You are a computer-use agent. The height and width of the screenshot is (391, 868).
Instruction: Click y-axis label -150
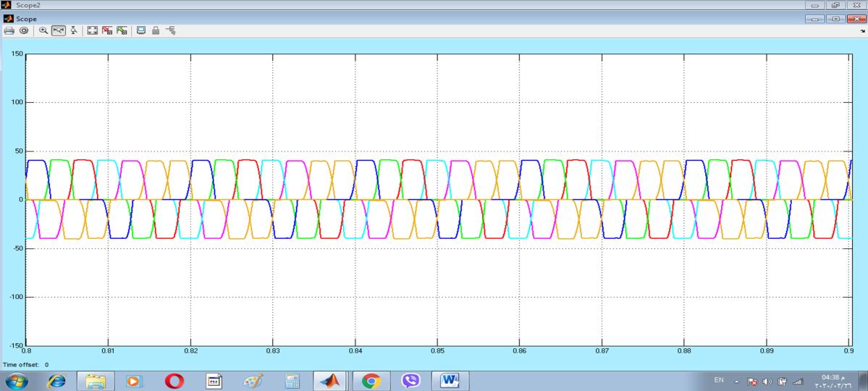pyautogui.click(x=16, y=345)
